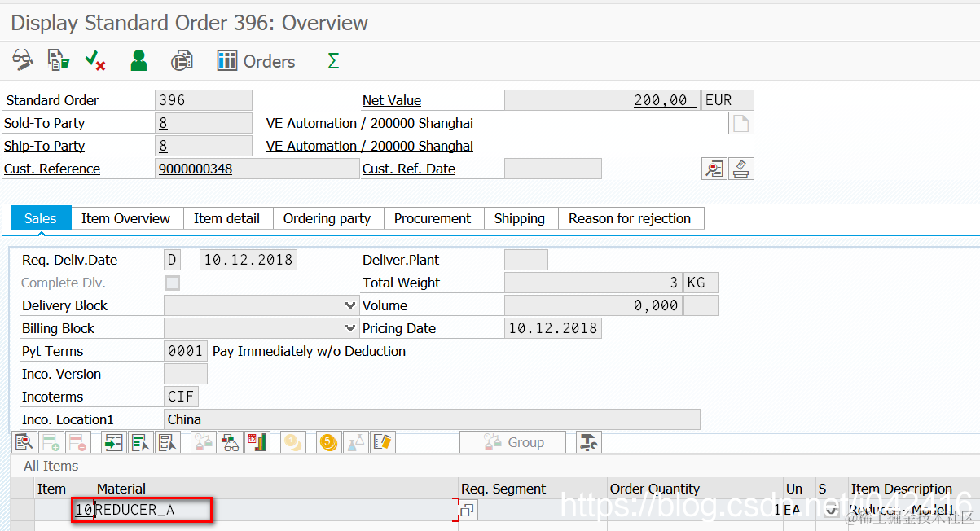Click the Req. Deliv.Date field 10.12.2018
The image size is (980, 531).
(x=248, y=260)
